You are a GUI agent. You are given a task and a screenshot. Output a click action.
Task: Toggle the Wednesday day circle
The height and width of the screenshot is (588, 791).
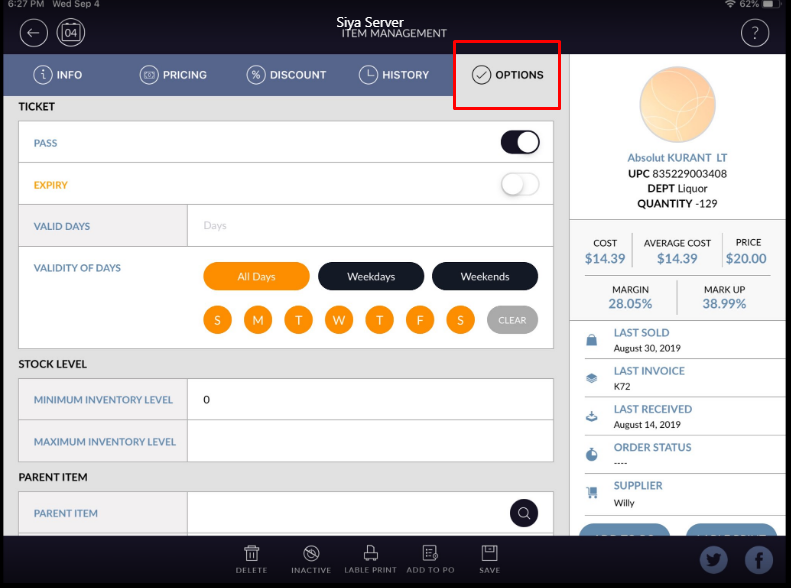pos(339,320)
